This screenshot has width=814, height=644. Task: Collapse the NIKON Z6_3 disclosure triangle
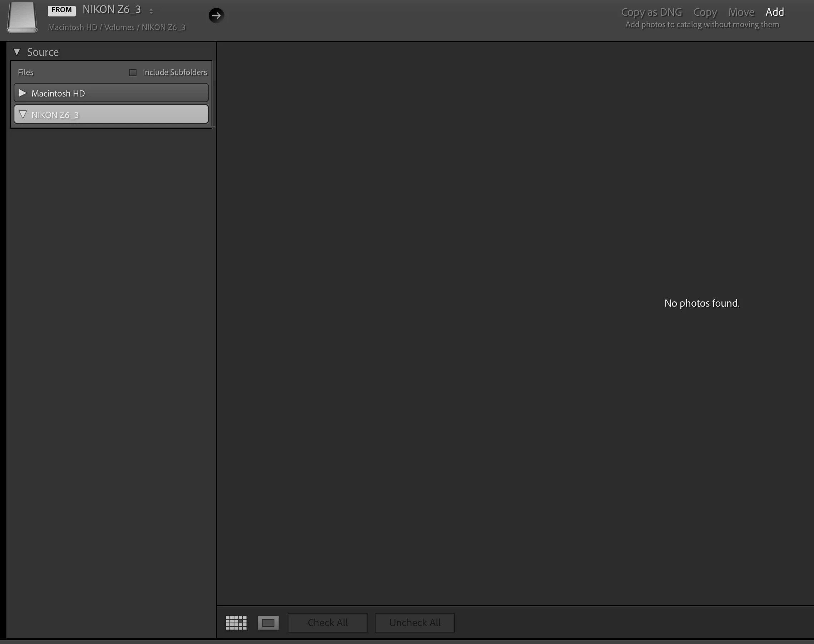click(x=23, y=115)
